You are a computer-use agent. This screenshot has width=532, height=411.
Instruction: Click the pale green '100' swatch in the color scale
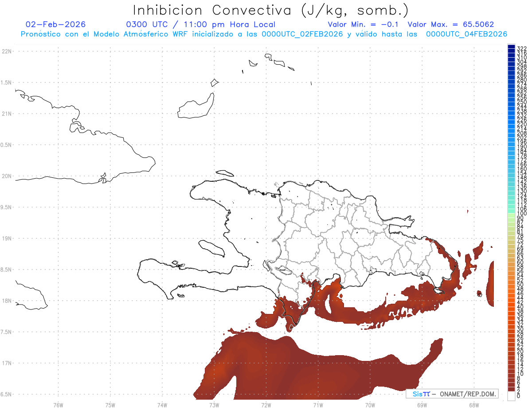click(511, 215)
